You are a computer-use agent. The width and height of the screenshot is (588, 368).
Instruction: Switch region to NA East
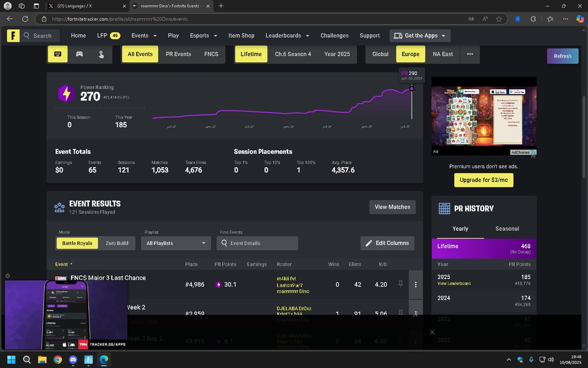(442, 54)
